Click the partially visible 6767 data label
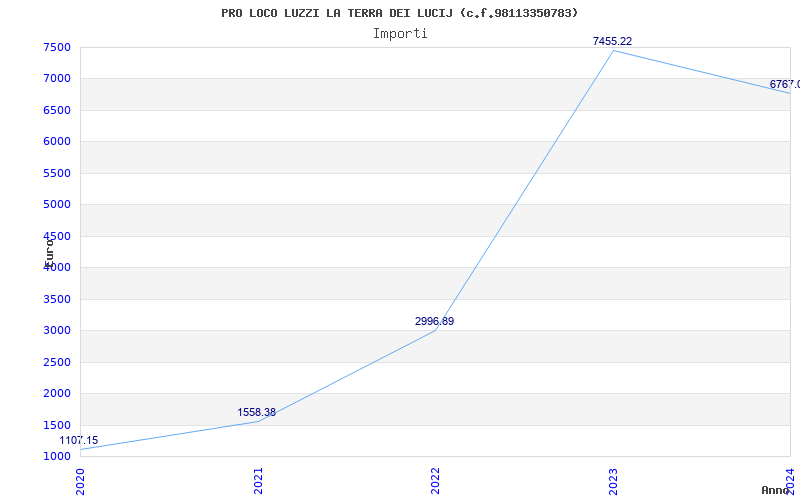 [x=785, y=84]
